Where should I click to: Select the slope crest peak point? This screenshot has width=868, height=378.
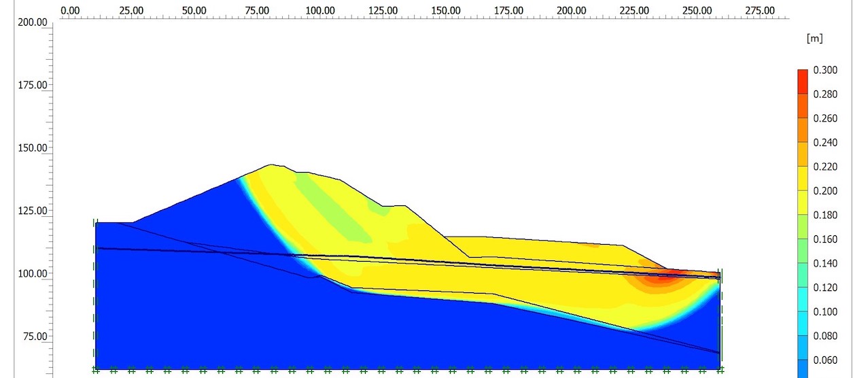click(271, 165)
